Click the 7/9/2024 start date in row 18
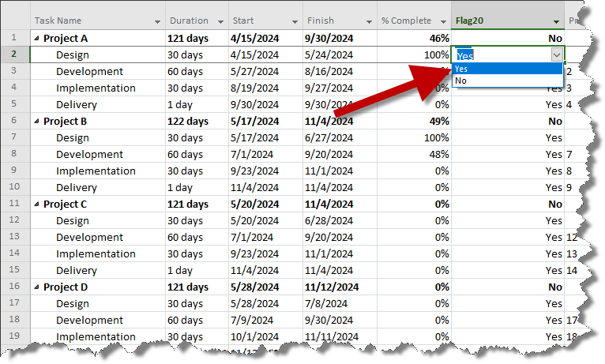Viewport: 605px width, 364px height. (x=252, y=321)
